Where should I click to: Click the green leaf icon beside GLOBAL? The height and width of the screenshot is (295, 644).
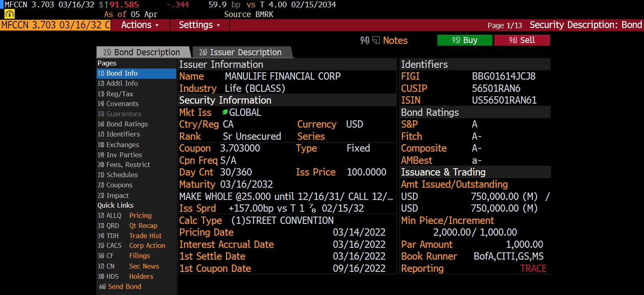(225, 112)
